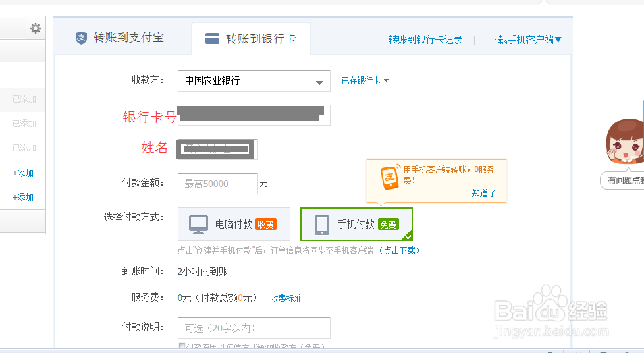Click the customer service cartoon girl
Image resolution: width=644 pixels, height=353 pixels.
pos(626,142)
